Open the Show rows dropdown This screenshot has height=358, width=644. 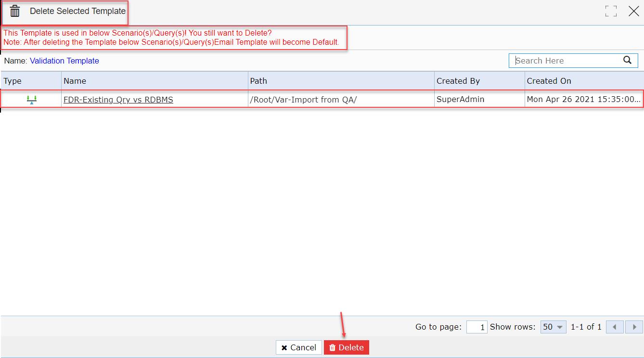point(553,327)
